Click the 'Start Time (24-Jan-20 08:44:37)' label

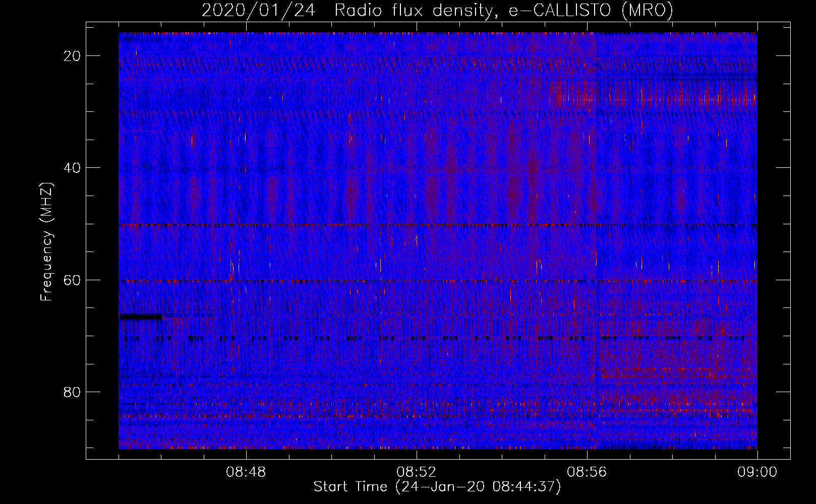(437, 487)
